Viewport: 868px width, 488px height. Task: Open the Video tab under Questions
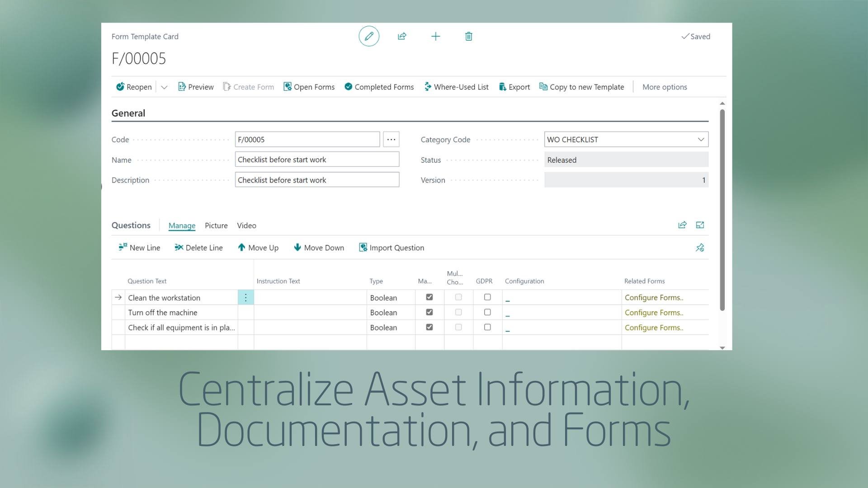click(246, 225)
